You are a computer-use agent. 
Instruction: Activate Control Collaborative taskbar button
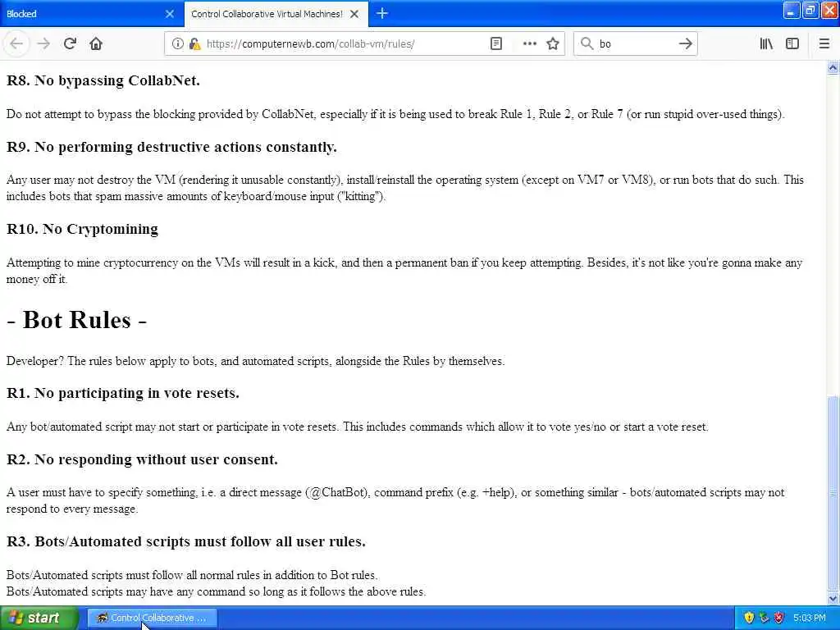pos(152,618)
